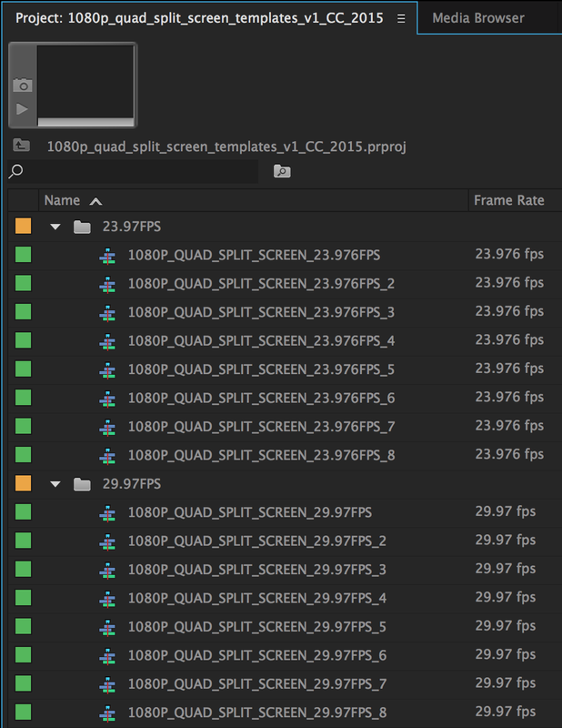Select sequence icon of 23.976FPS_5
This screenshot has height=728, width=562.
tap(107, 370)
